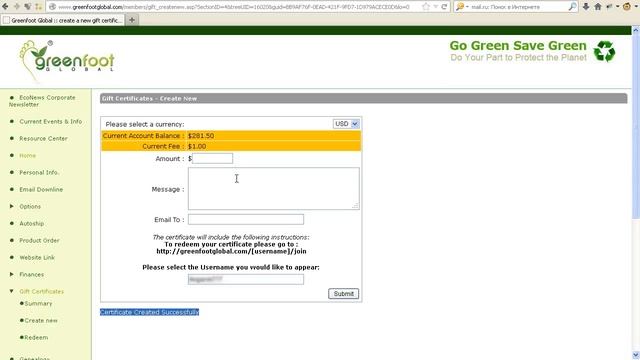Open the Autoship sidebar link
The image size is (640, 360).
point(31,224)
